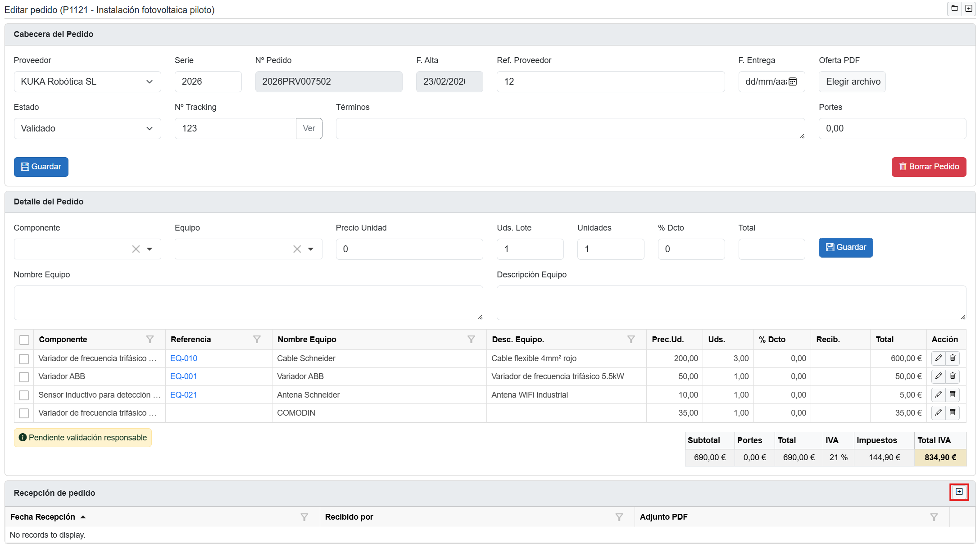Open the EQ-010 reference link
Viewport: 980px width, 548px height.
pyautogui.click(x=183, y=358)
